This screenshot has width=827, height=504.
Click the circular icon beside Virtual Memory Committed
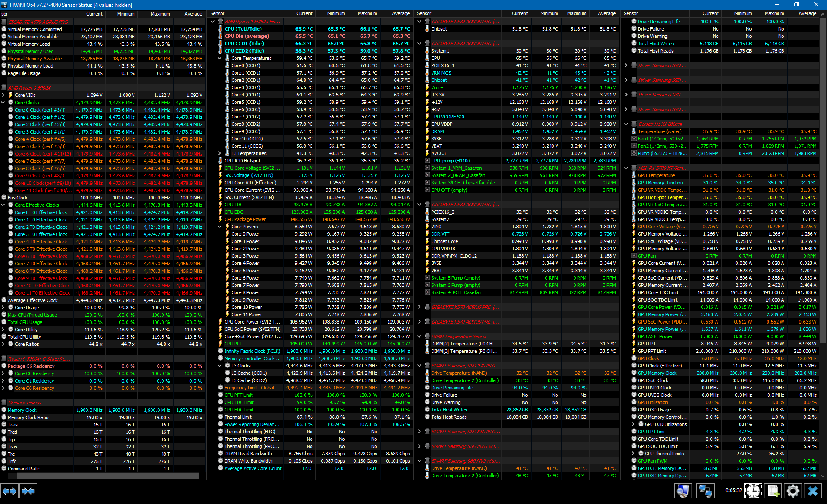(x=4, y=29)
